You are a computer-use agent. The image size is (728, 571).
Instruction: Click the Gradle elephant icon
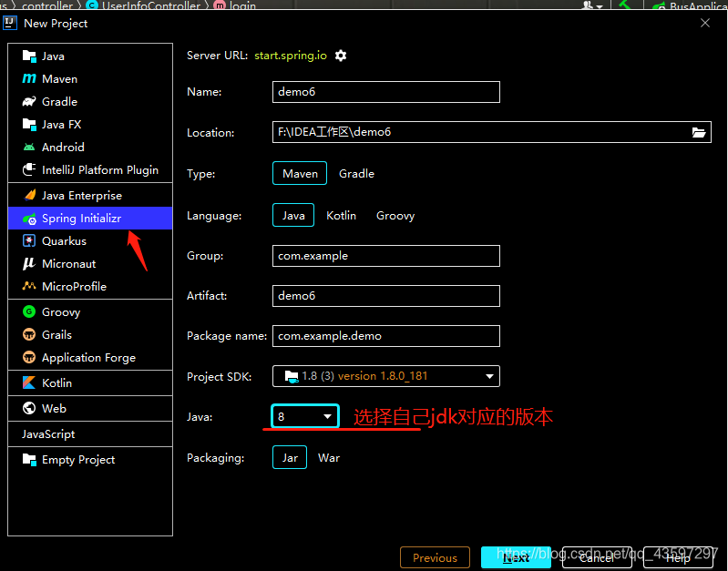tap(29, 101)
